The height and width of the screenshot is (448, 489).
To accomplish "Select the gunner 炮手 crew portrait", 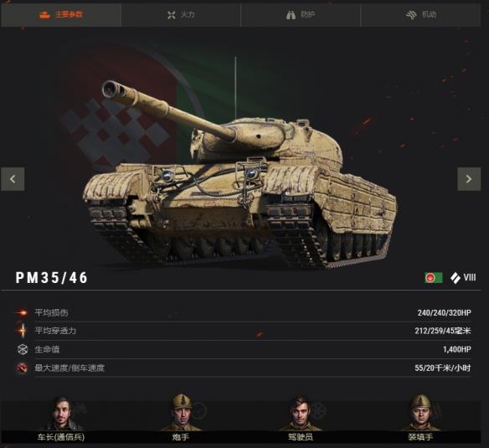I will 181,417.
